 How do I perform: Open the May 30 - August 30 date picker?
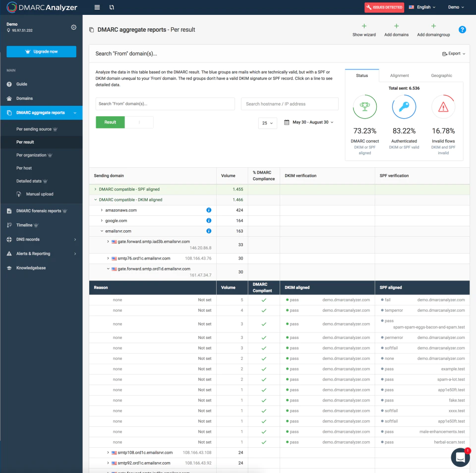(x=309, y=122)
